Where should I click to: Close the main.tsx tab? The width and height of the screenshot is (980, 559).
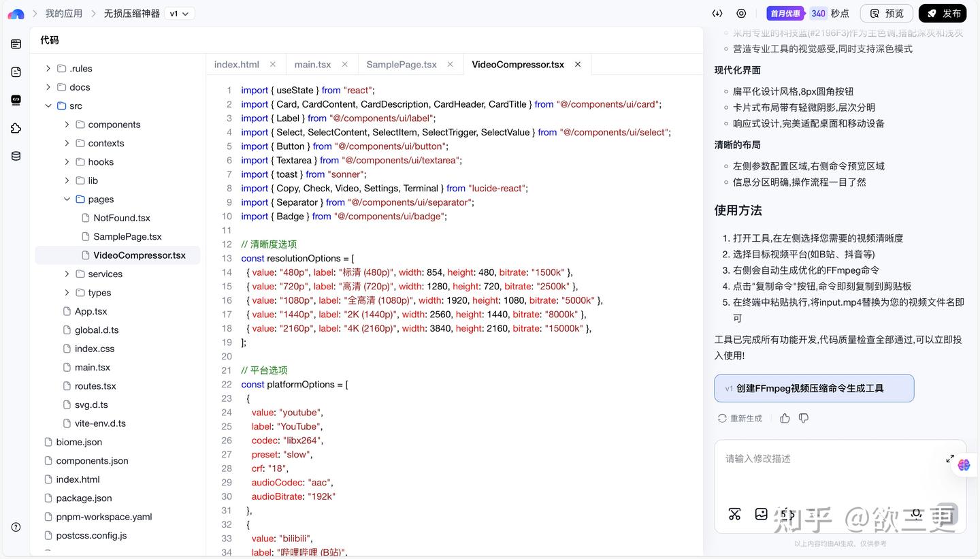tap(344, 64)
